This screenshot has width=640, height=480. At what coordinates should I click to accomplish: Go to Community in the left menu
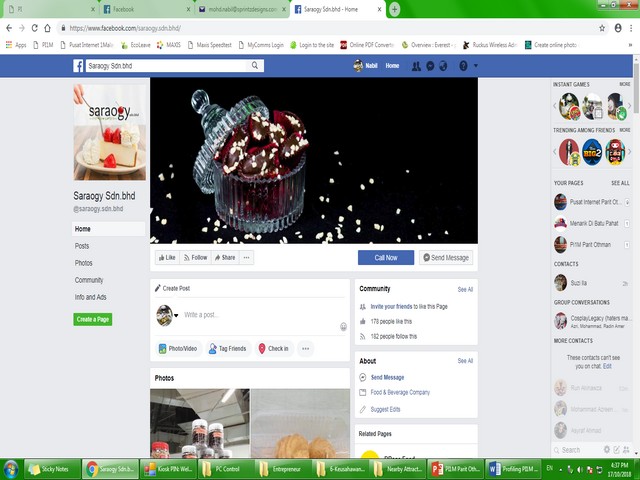[x=89, y=280]
